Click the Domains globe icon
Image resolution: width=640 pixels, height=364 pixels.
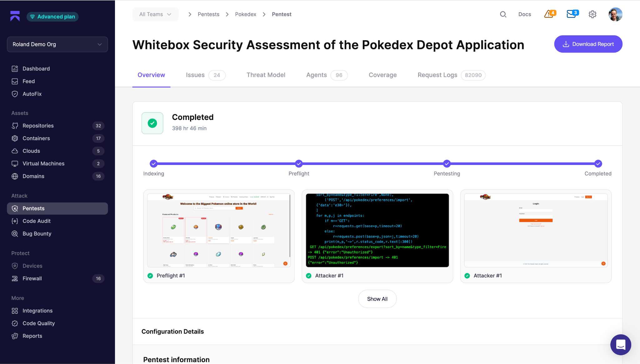[15, 176]
